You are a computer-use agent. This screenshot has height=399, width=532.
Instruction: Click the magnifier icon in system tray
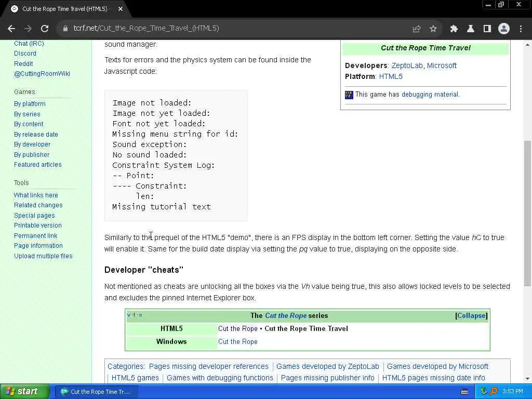pyautogui.click(x=494, y=392)
